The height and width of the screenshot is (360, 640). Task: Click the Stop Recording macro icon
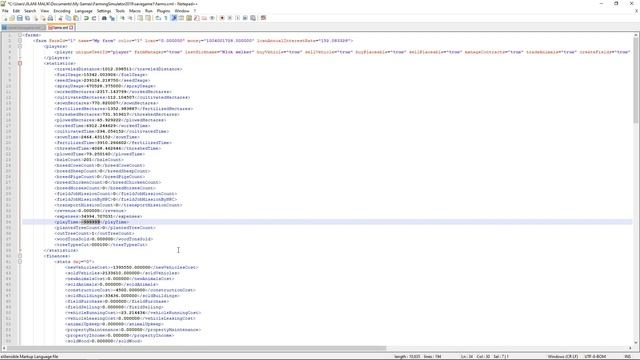click(x=230, y=18)
